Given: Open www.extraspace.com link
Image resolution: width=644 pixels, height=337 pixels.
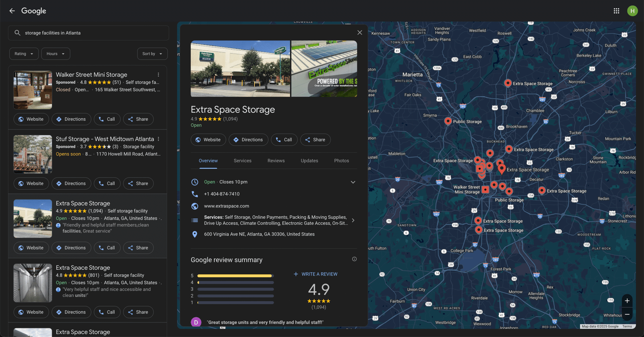Looking at the screenshot, I should 227,206.
